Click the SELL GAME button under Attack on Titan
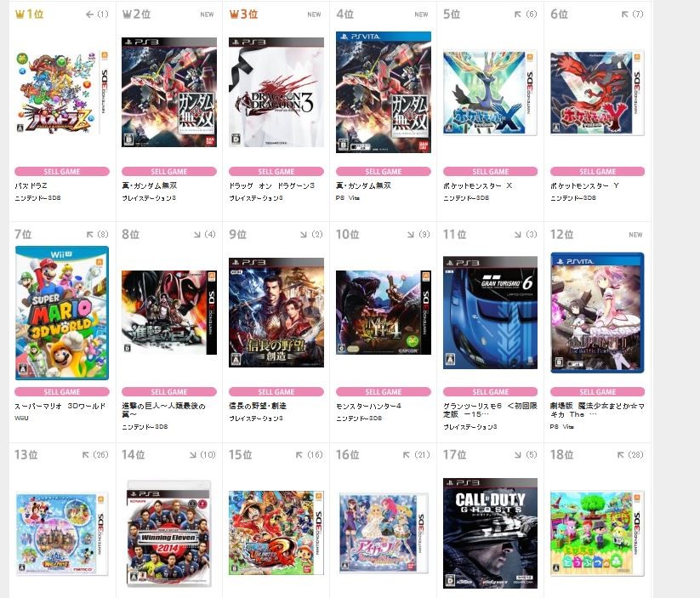700x598 pixels. (168, 391)
